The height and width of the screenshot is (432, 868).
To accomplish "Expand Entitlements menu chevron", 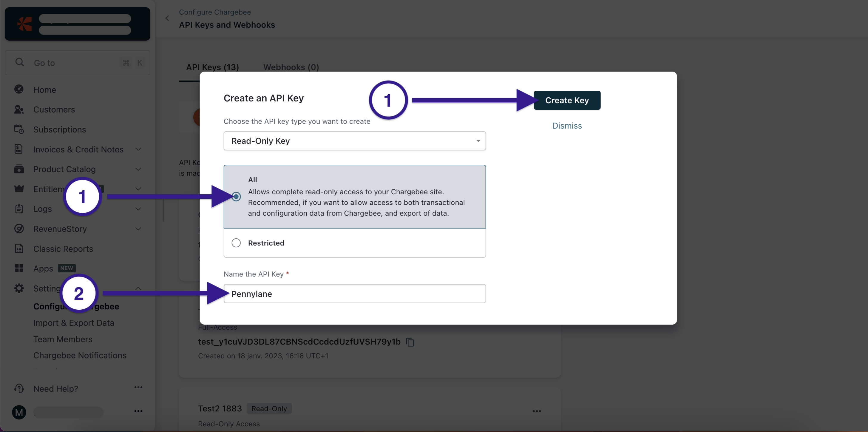I will [x=138, y=189].
